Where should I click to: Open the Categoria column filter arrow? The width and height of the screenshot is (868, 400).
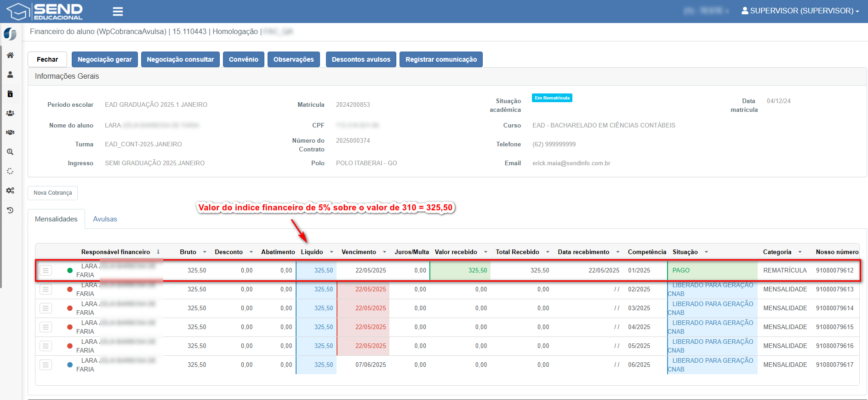point(800,252)
